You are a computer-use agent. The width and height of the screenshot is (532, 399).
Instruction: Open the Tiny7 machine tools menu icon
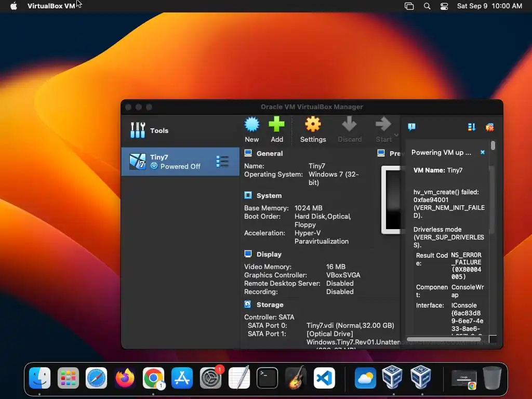[x=222, y=162]
